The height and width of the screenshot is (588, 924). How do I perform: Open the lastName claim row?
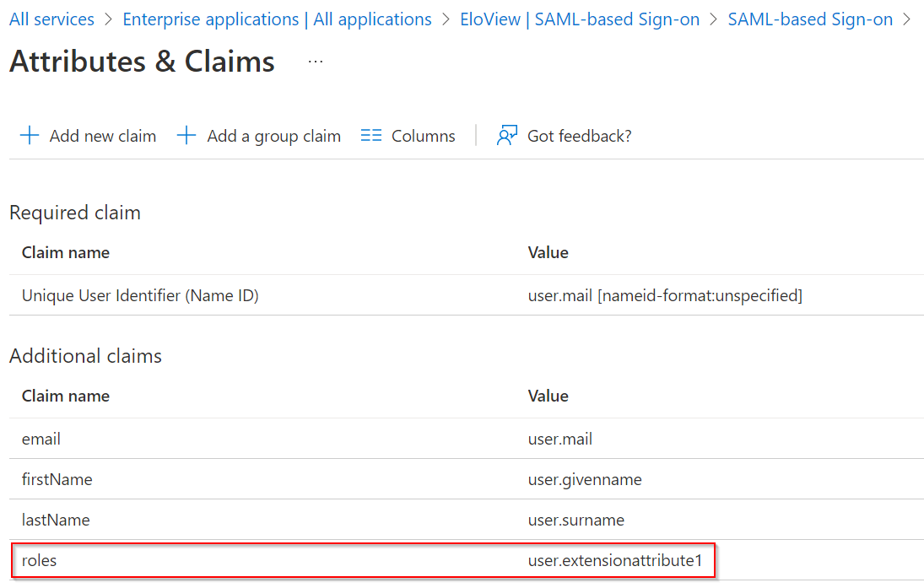[467, 521]
